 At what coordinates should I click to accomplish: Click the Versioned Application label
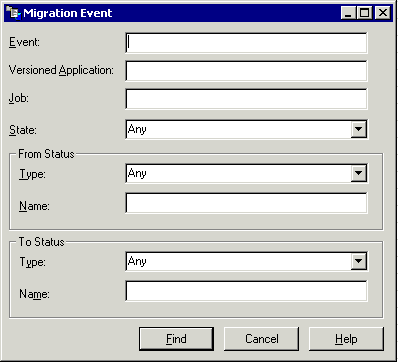(x=61, y=70)
